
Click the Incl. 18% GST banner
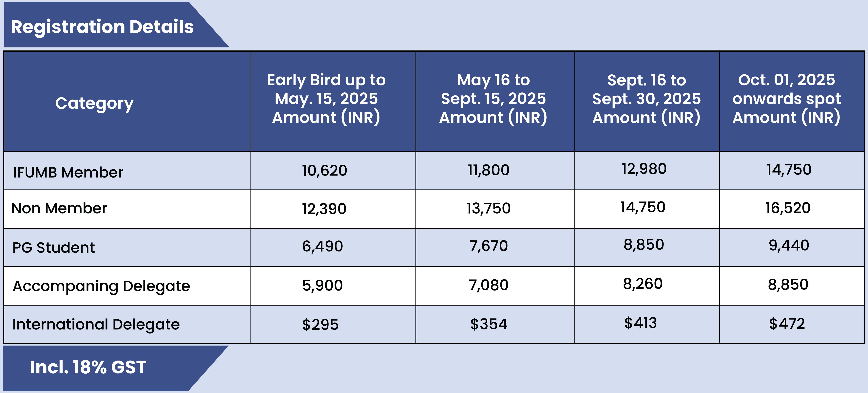88,367
